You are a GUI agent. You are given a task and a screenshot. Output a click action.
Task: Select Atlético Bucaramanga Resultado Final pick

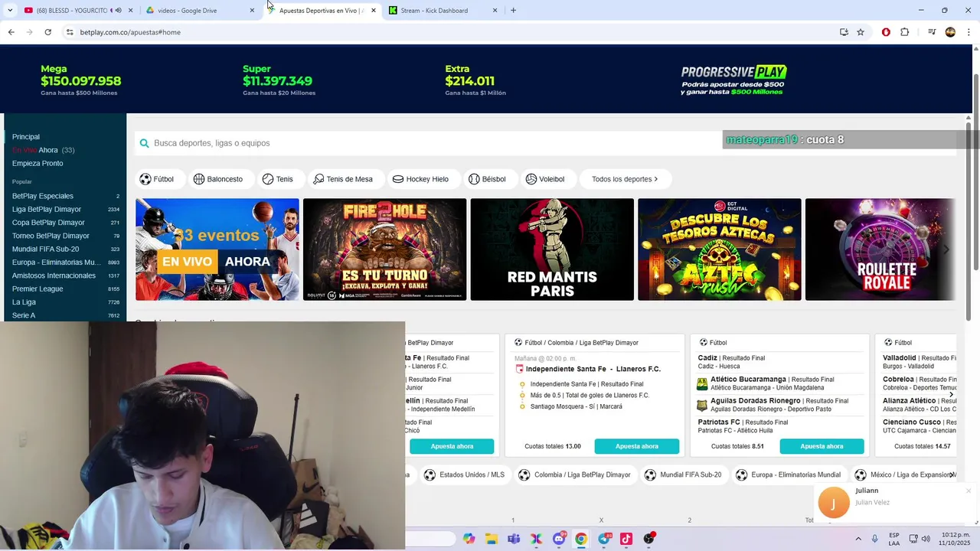[x=779, y=383]
